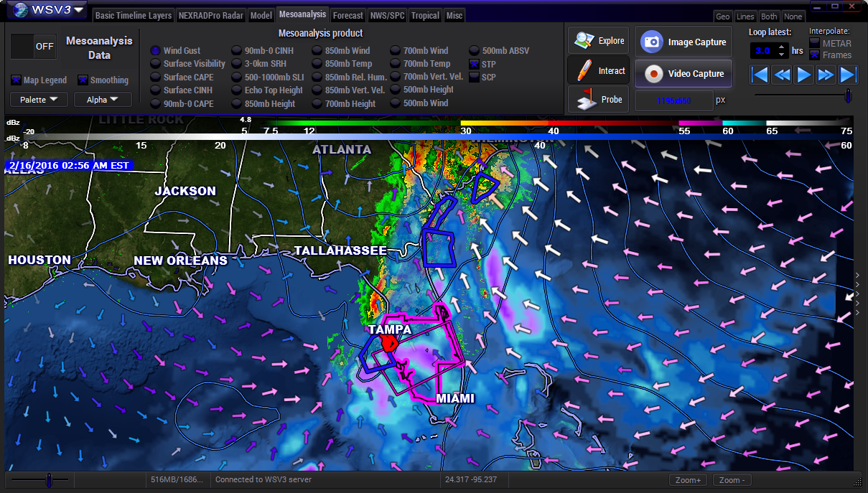Enable METAR interpolation checkbox
This screenshot has width=868, height=493.
[814, 44]
